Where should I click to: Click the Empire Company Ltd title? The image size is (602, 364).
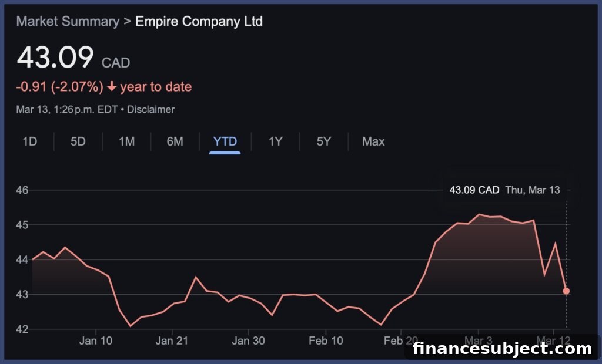tap(199, 22)
